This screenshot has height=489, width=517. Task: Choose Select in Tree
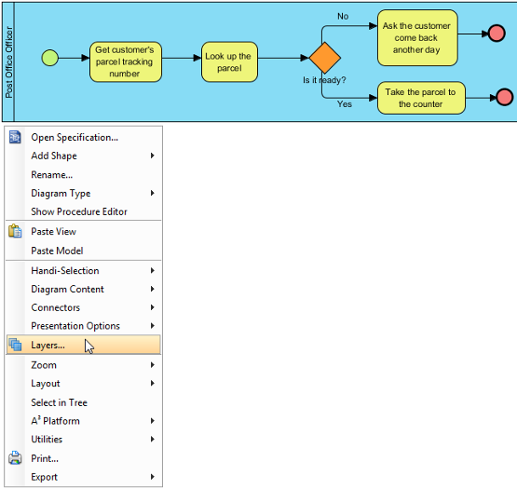(83, 402)
